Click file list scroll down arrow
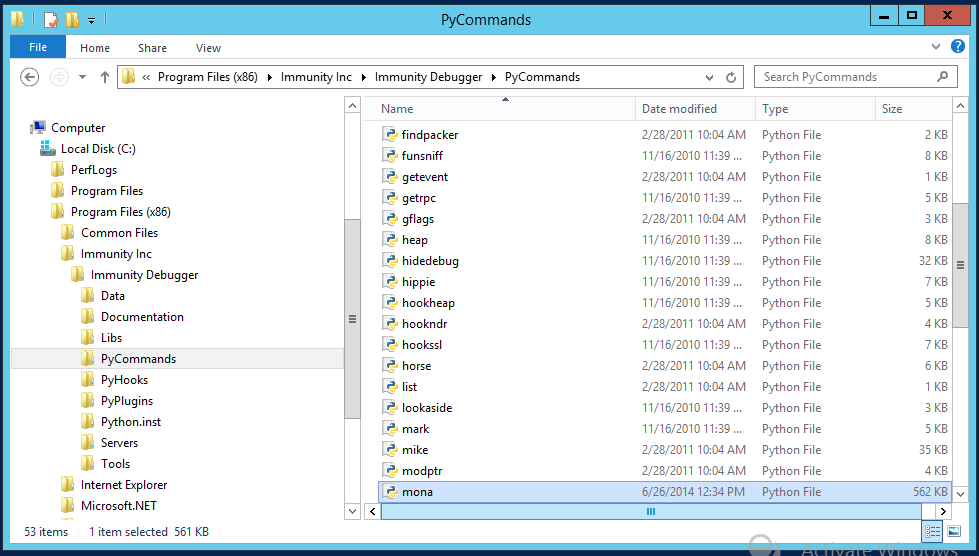The image size is (979, 556). (x=960, y=494)
